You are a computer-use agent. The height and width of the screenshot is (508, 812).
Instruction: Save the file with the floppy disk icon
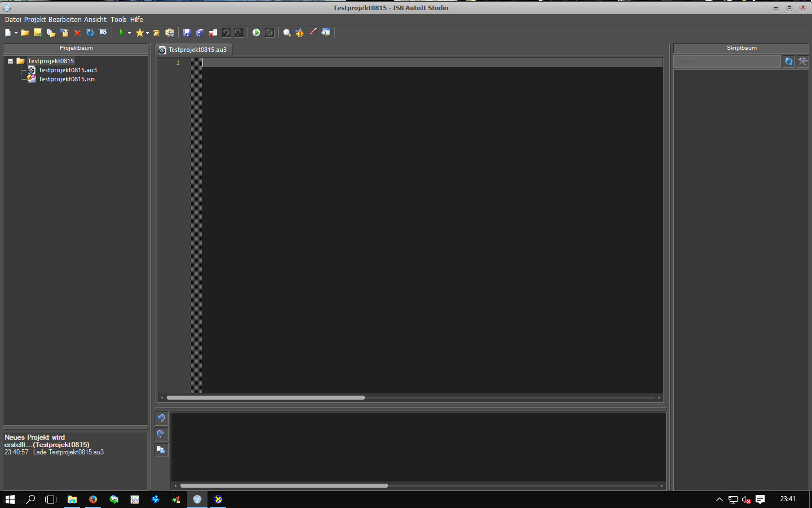pos(187,33)
